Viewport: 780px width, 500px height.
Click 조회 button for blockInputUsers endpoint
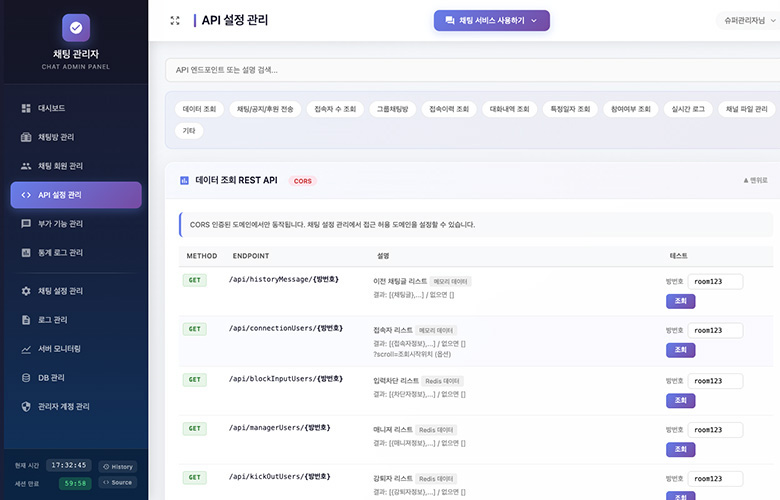click(x=681, y=400)
